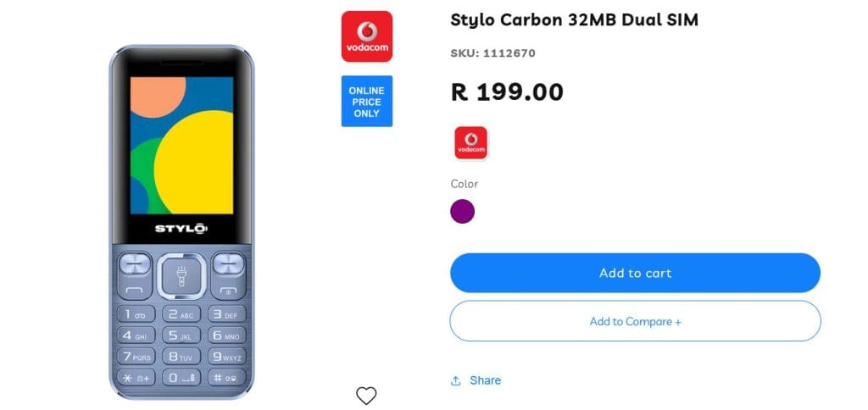Click the Color label

[x=464, y=184]
